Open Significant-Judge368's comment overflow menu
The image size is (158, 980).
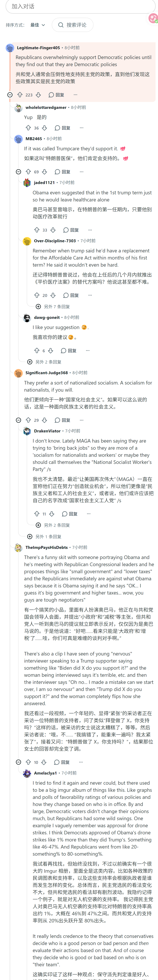pos(81,420)
